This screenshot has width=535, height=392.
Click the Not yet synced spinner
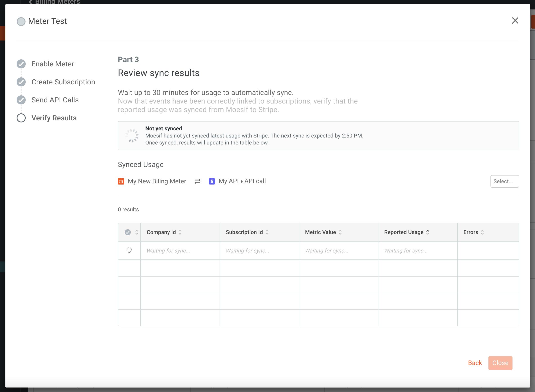coord(132,136)
